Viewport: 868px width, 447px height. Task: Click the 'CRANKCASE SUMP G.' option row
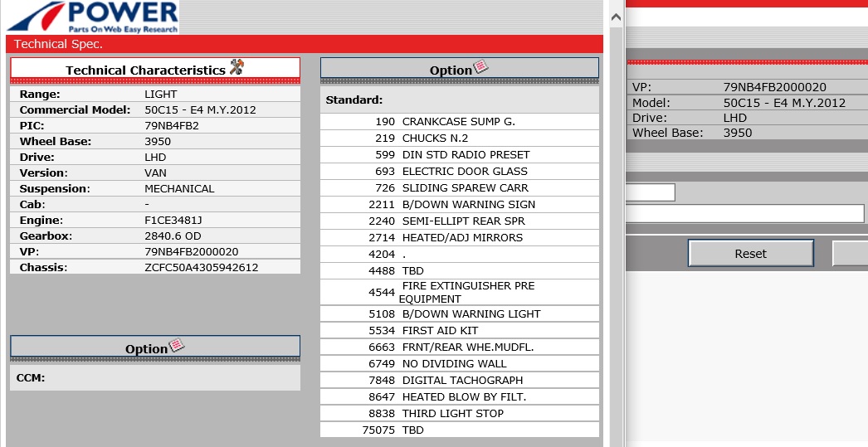point(460,122)
